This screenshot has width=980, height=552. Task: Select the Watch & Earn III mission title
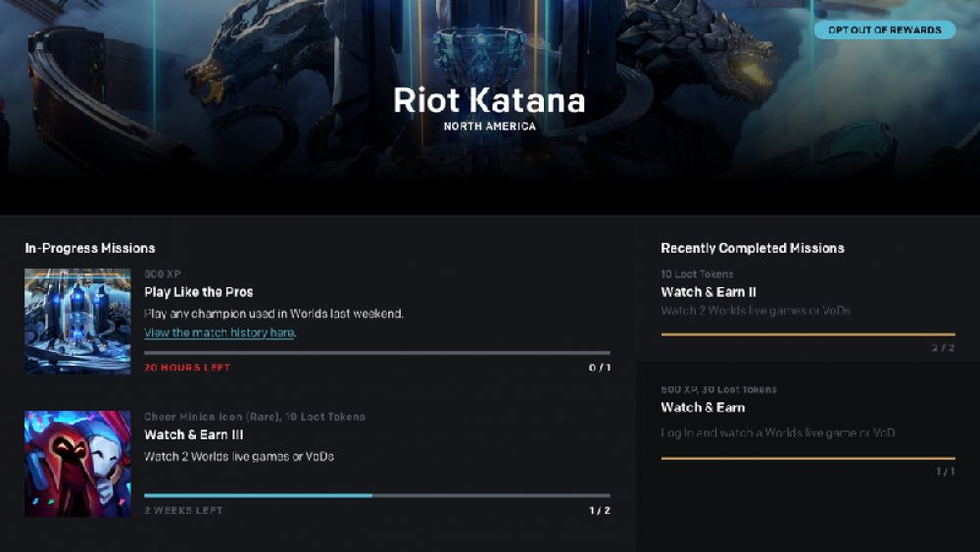(x=194, y=434)
